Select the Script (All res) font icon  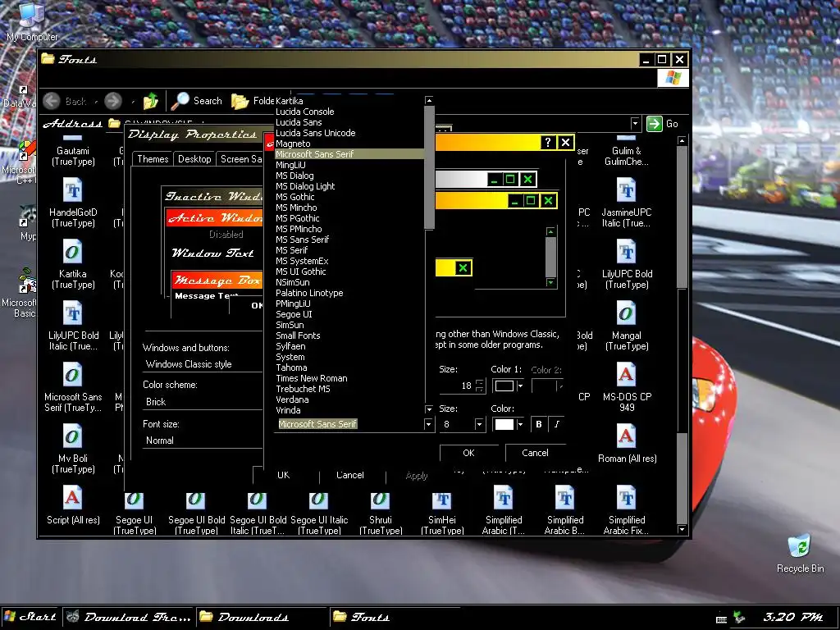click(x=72, y=505)
